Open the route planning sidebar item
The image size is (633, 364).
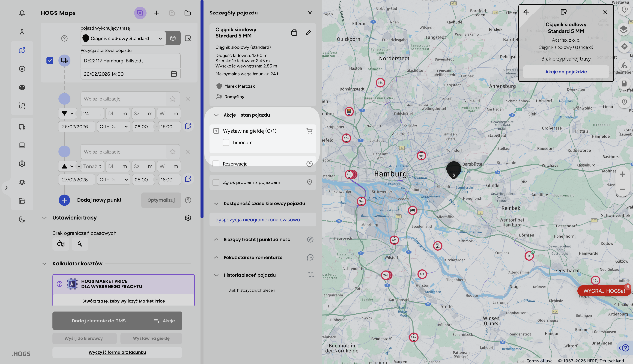pos(22,106)
